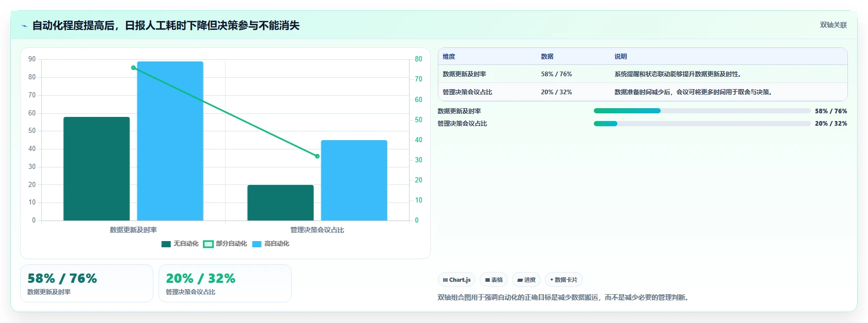Click the 58% / 76% stat card
Screen dimensions: 868x323
coord(86,283)
